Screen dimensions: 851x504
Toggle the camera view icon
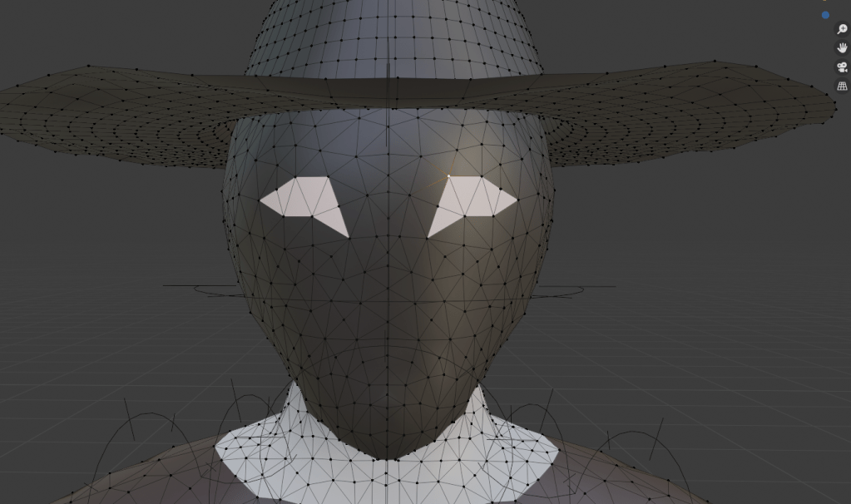pos(842,67)
